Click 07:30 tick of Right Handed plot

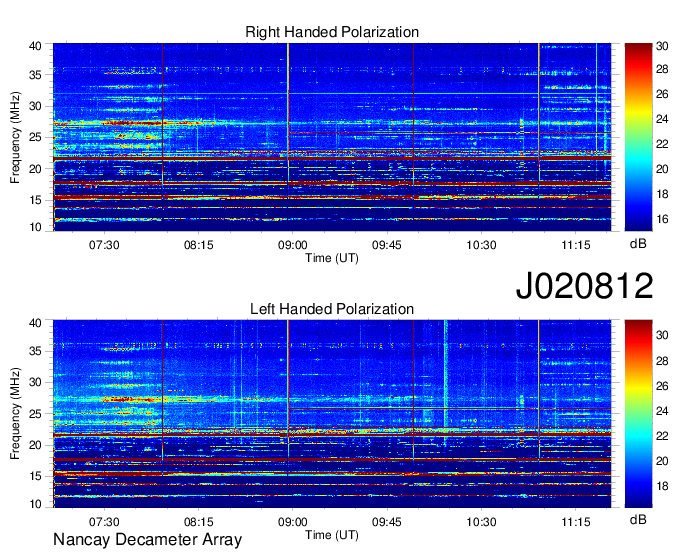pos(104,245)
